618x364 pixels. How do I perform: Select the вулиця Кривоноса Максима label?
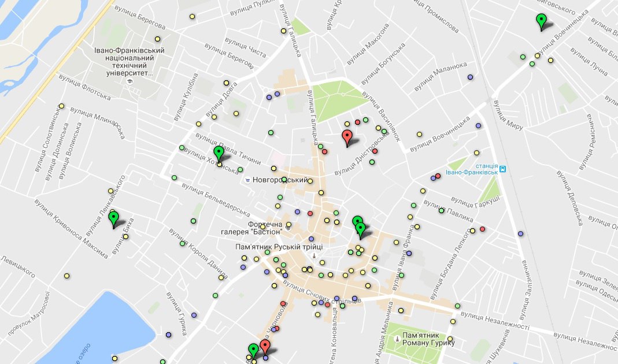coord(71,229)
